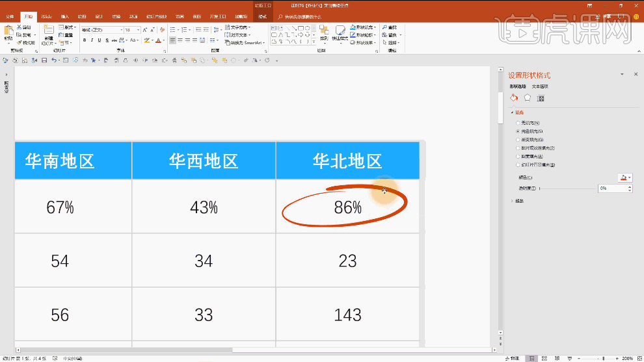Image resolution: width=644 pixels, height=362 pixels.
Task: Expand the Line section
Action: tap(512, 201)
